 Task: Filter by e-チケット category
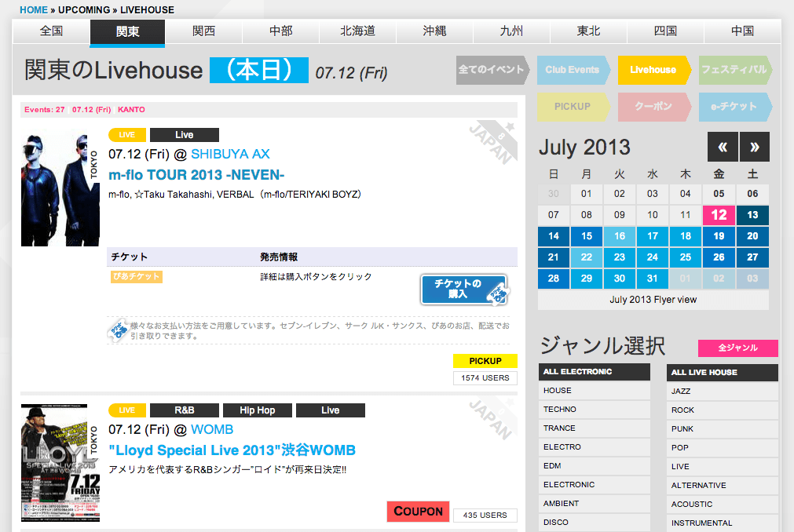coord(735,107)
